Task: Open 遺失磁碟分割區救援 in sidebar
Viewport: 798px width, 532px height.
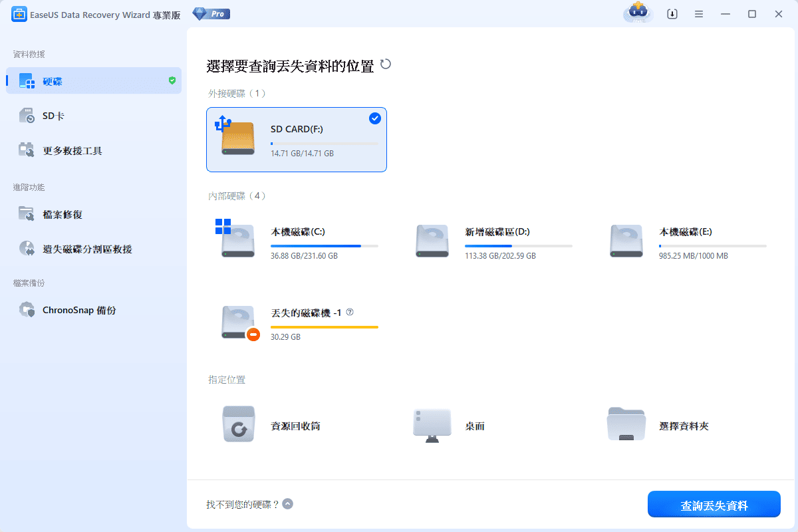Action: tap(94, 249)
